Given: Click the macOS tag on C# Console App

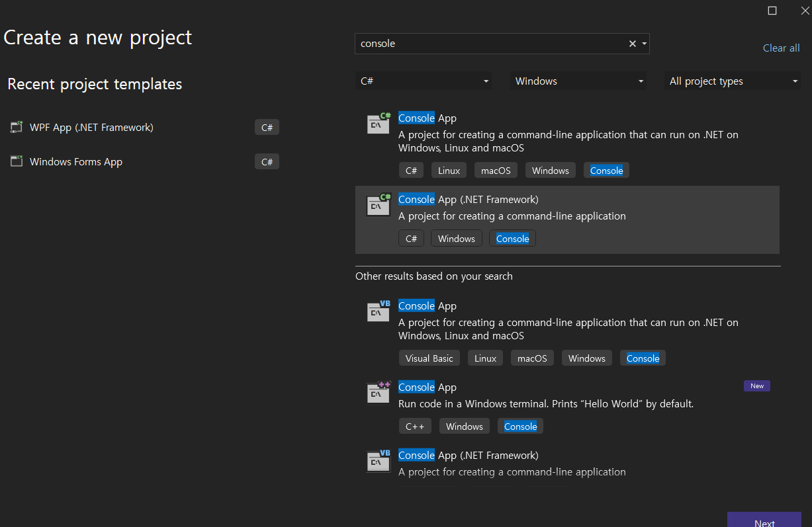Looking at the screenshot, I should tap(496, 170).
